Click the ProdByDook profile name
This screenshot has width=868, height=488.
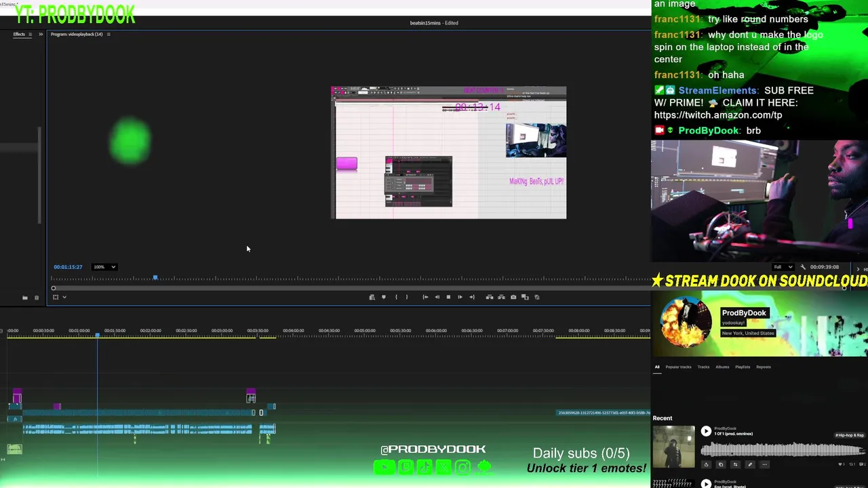743,312
